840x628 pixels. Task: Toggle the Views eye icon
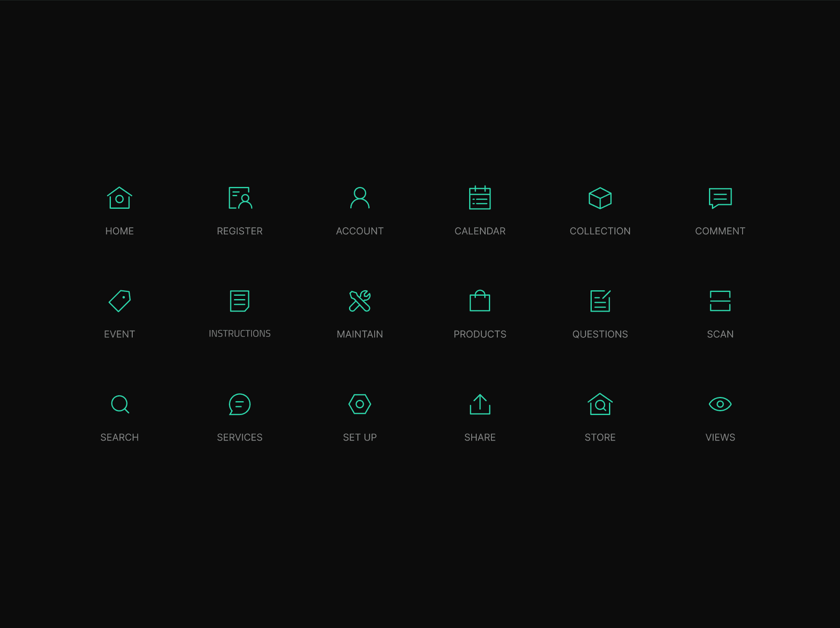(x=720, y=404)
